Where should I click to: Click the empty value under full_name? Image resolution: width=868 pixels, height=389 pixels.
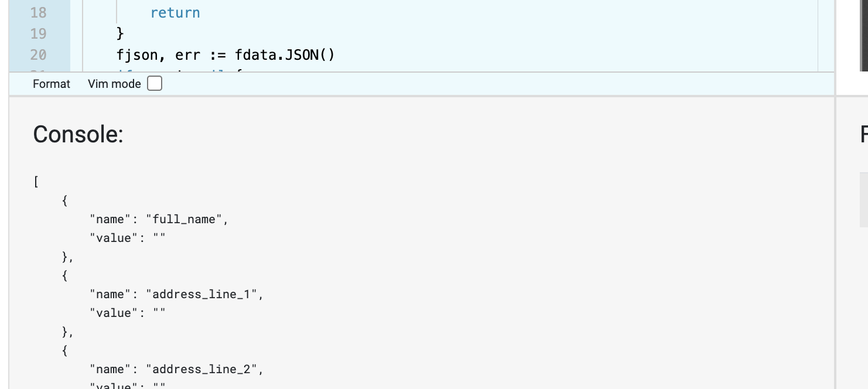click(159, 238)
